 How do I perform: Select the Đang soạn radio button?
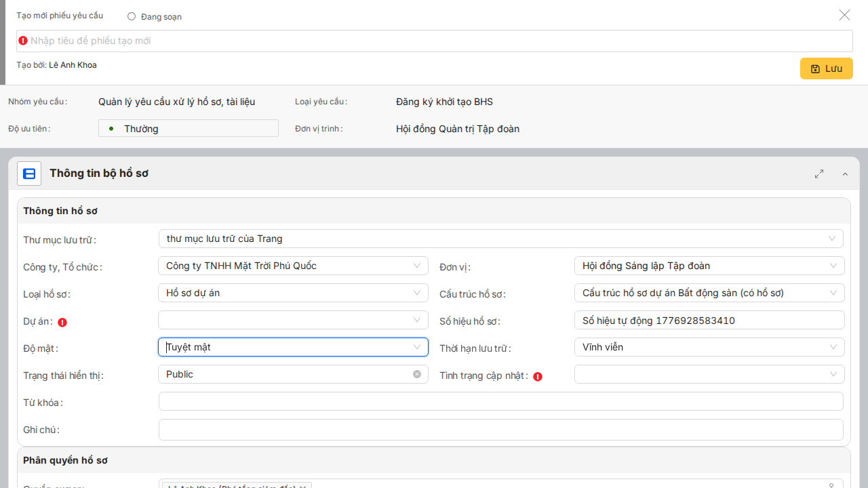pyautogui.click(x=132, y=16)
